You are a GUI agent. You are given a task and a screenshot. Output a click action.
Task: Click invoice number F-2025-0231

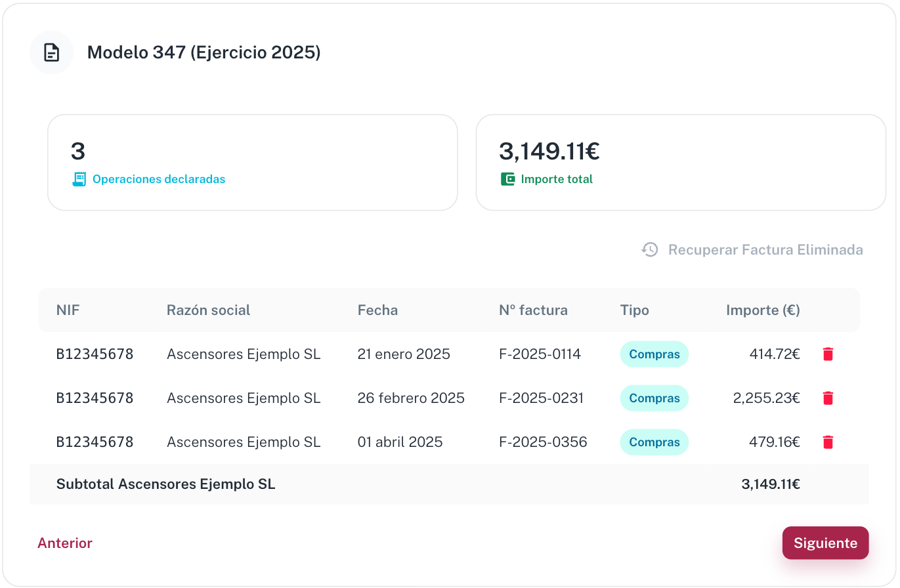pos(541,398)
